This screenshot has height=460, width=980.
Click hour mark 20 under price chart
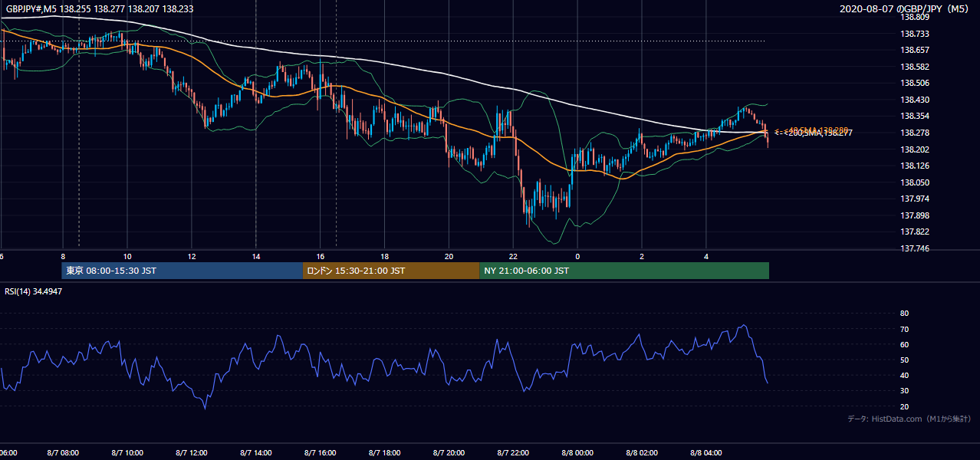[x=449, y=257]
